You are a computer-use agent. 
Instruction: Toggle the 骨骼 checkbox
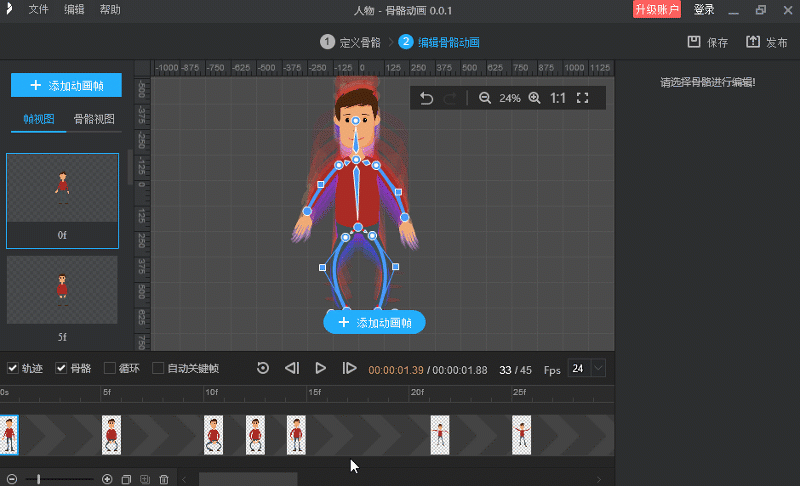click(61, 368)
